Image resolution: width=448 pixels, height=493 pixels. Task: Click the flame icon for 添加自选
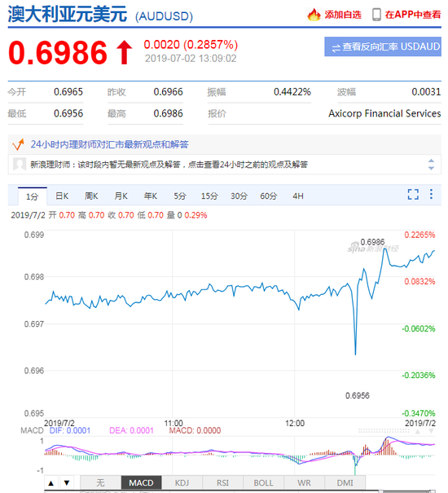point(314,15)
